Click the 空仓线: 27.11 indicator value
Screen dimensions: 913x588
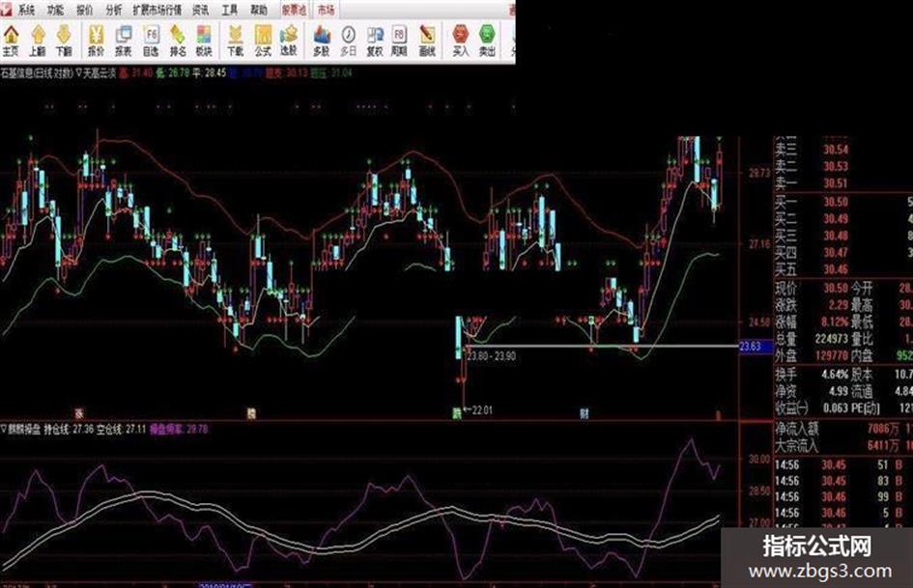121,430
